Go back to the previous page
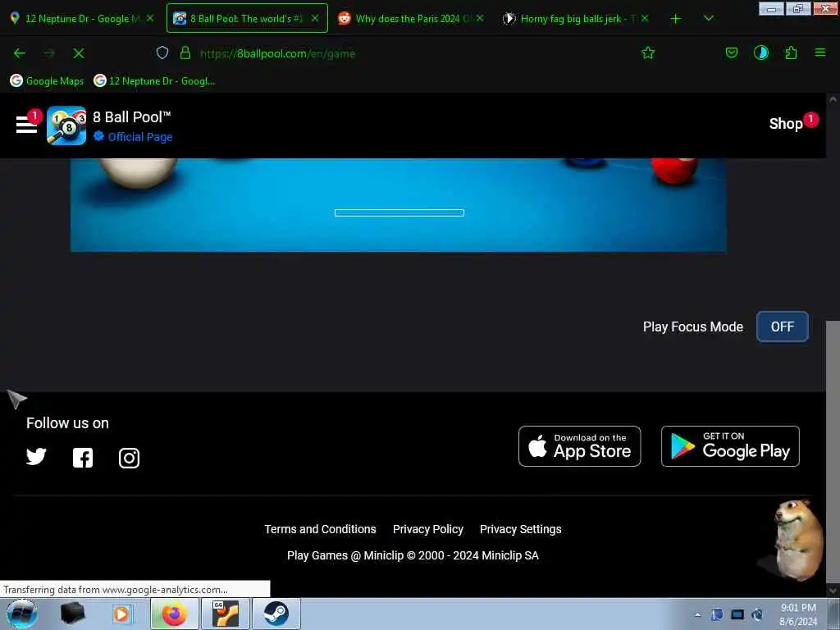The height and width of the screenshot is (630, 840). click(20, 53)
